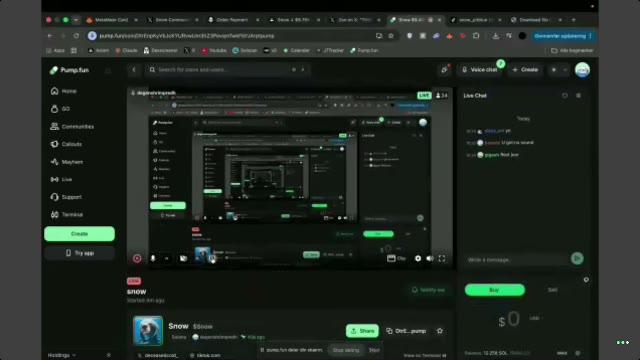Mute the stream volume speaker

(430, 258)
